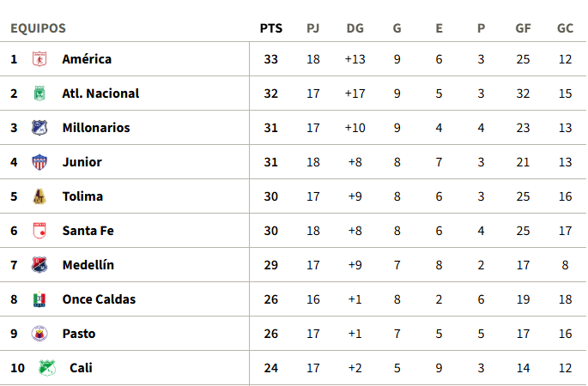Select the Cali green crest icon

(x=47, y=368)
